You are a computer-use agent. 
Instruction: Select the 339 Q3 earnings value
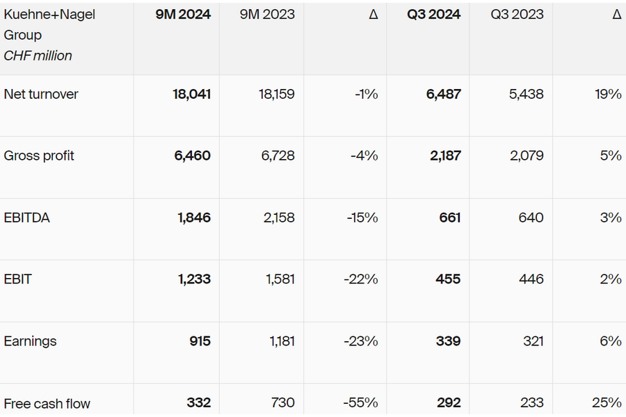[x=449, y=342]
